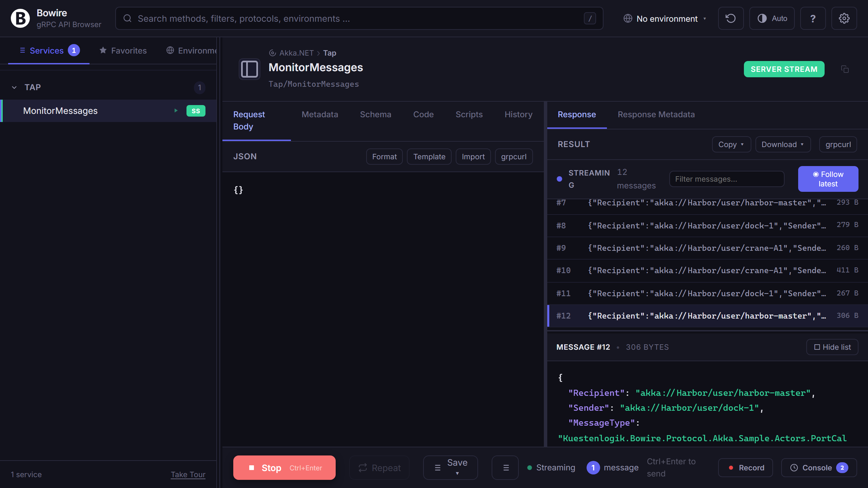Viewport: 868px width, 488px height.
Task: Toggle Follow latest messages
Action: pos(828,179)
